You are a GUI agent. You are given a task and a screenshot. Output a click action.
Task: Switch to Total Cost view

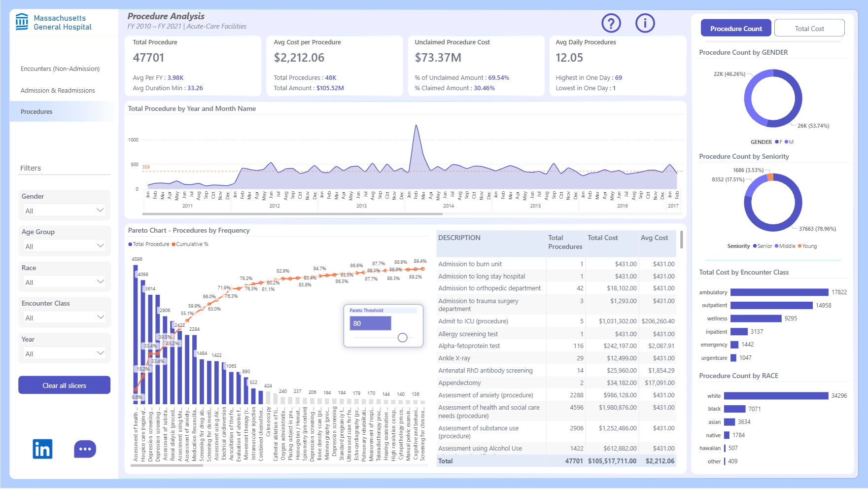809,29
